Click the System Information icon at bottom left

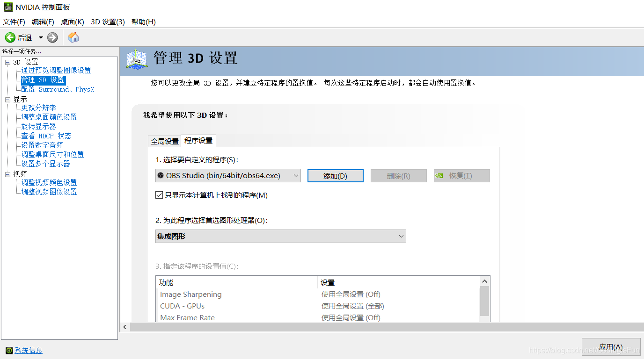(9, 350)
